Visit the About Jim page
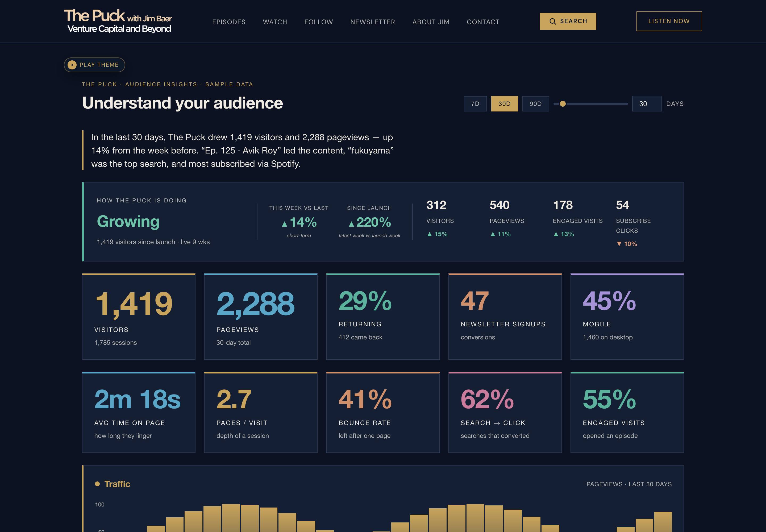766x532 pixels. click(x=431, y=22)
